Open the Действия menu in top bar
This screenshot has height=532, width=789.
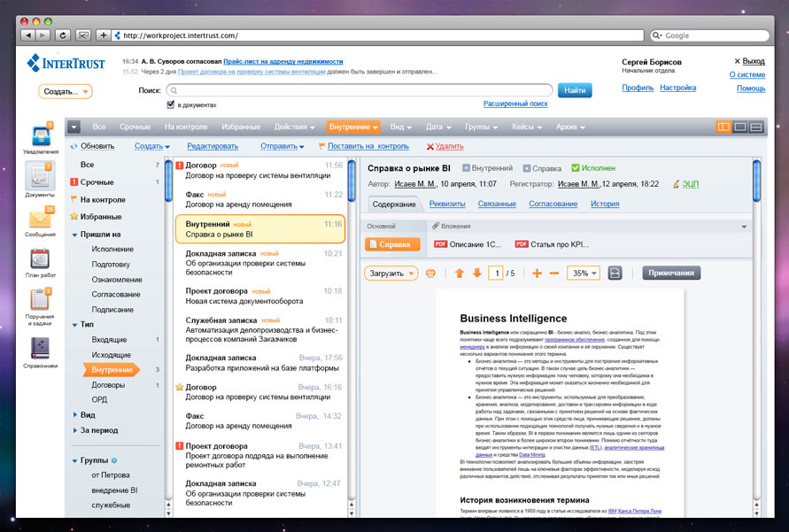[x=294, y=127]
